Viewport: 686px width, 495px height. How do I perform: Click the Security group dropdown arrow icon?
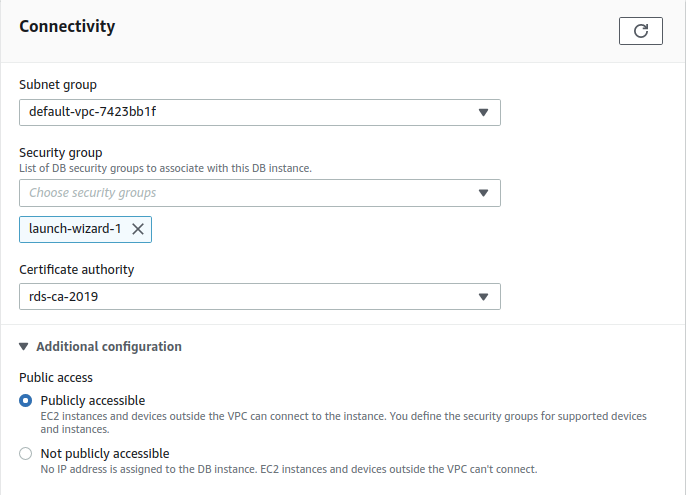(x=483, y=193)
